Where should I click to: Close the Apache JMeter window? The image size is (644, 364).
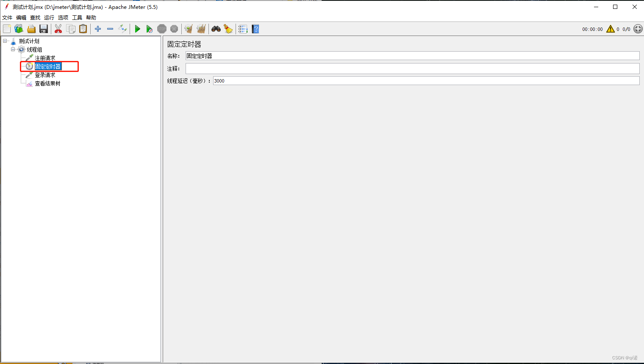[634, 7]
